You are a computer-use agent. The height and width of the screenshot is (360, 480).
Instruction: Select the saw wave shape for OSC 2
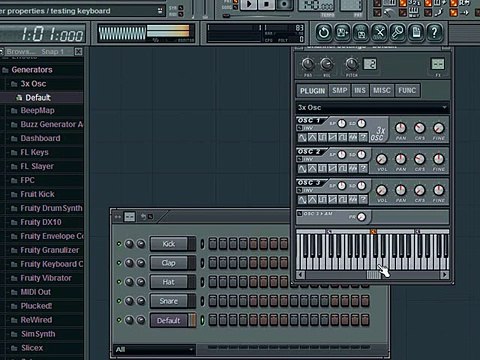[332, 168]
